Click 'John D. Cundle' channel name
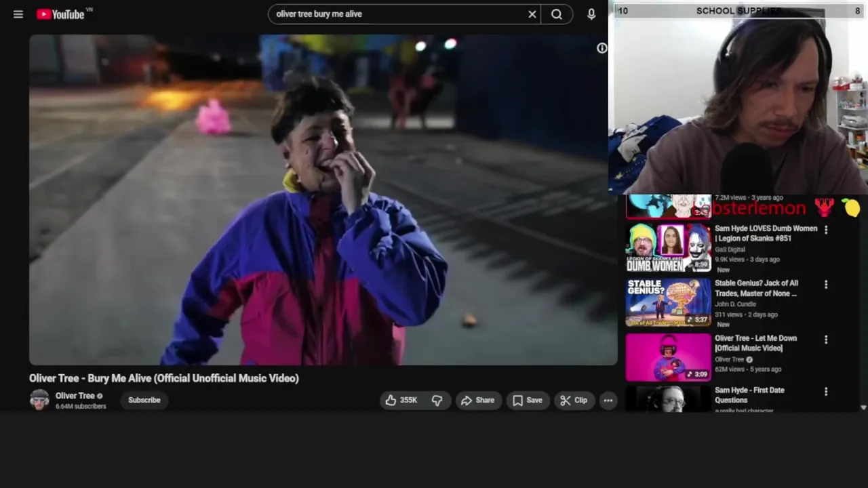868x488 pixels. click(735, 305)
